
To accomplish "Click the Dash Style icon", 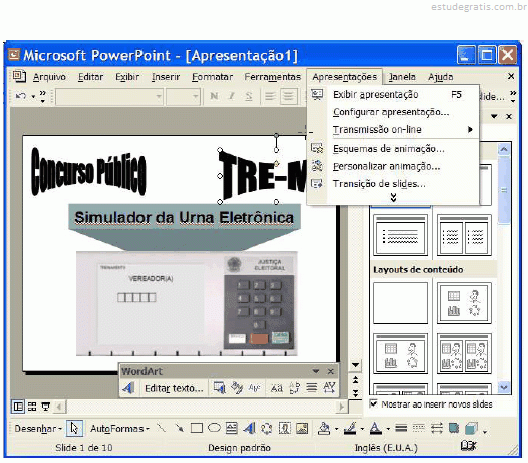I will pyautogui.click(x=419, y=428).
